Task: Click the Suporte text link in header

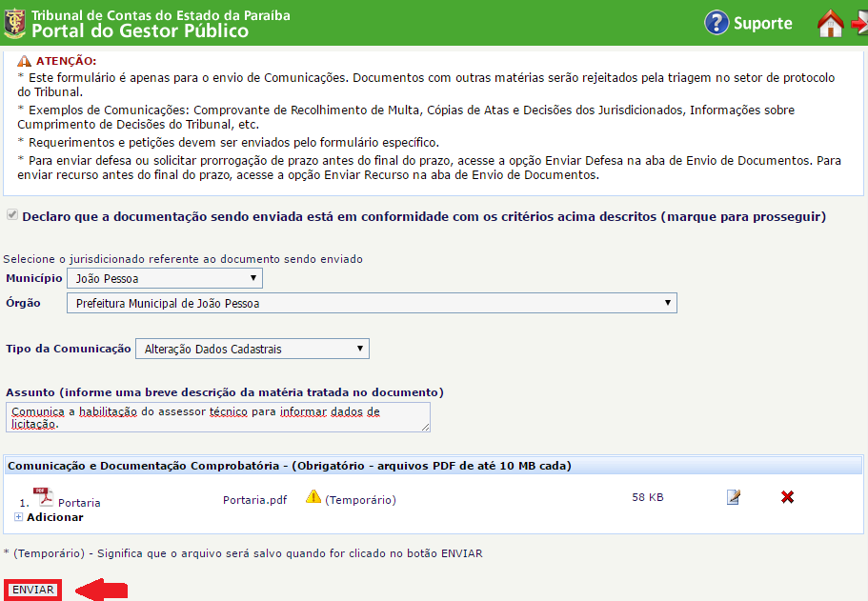Action: [762, 23]
